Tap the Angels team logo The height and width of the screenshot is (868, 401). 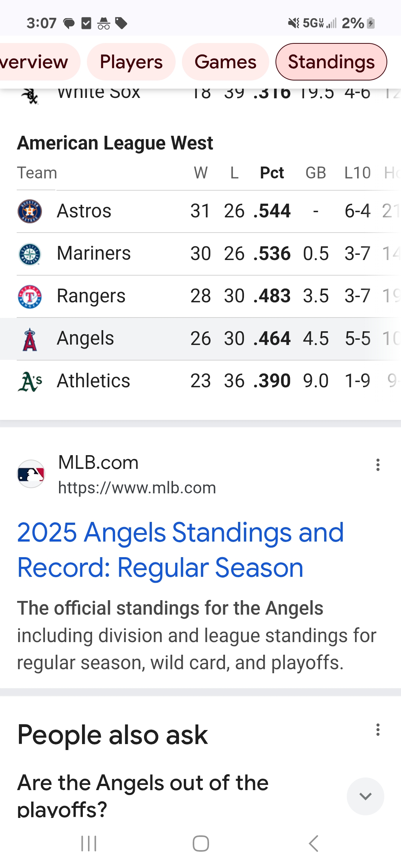[x=30, y=339]
